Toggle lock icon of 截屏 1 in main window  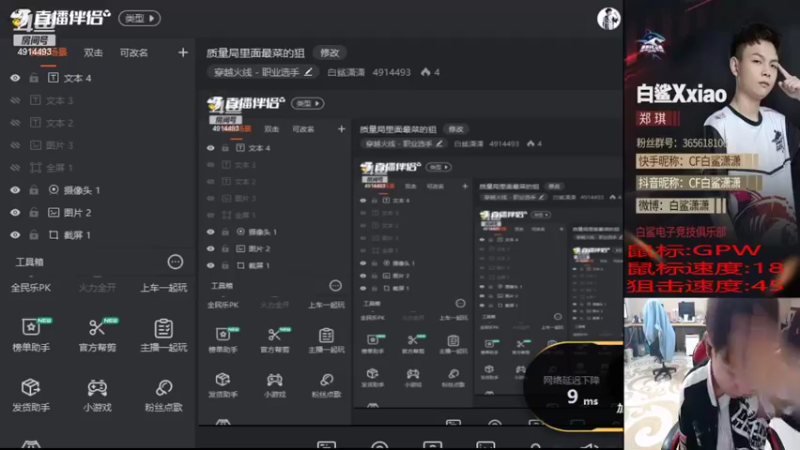(x=34, y=235)
